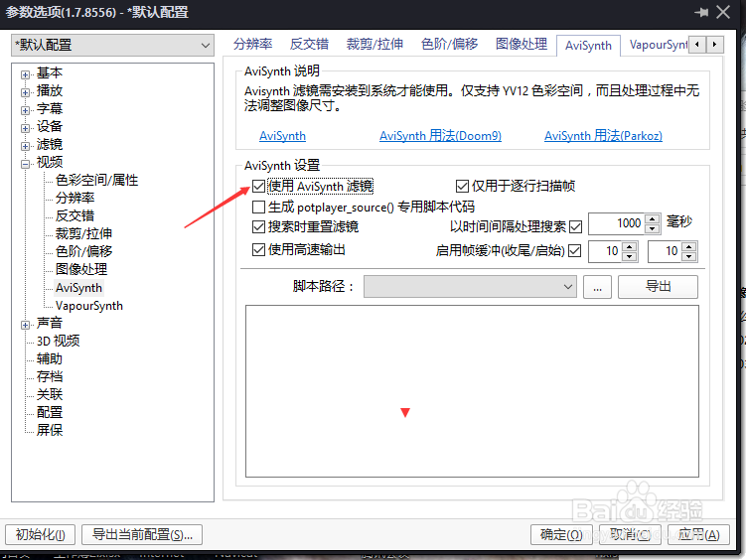
Task: Open the AviSynth website link
Action: (x=282, y=136)
